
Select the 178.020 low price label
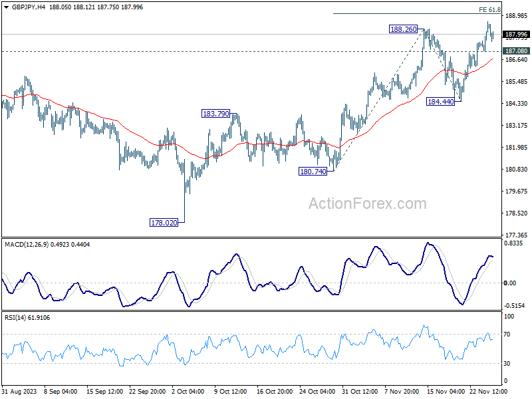pos(164,223)
